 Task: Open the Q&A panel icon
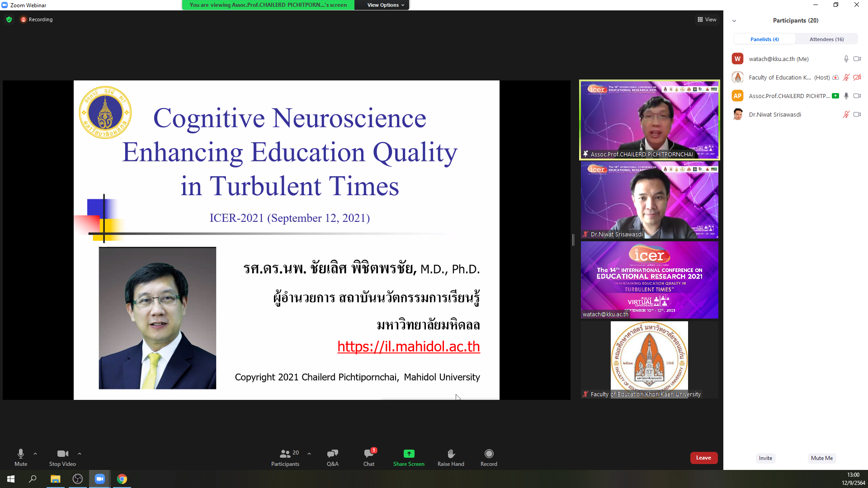point(332,454)
